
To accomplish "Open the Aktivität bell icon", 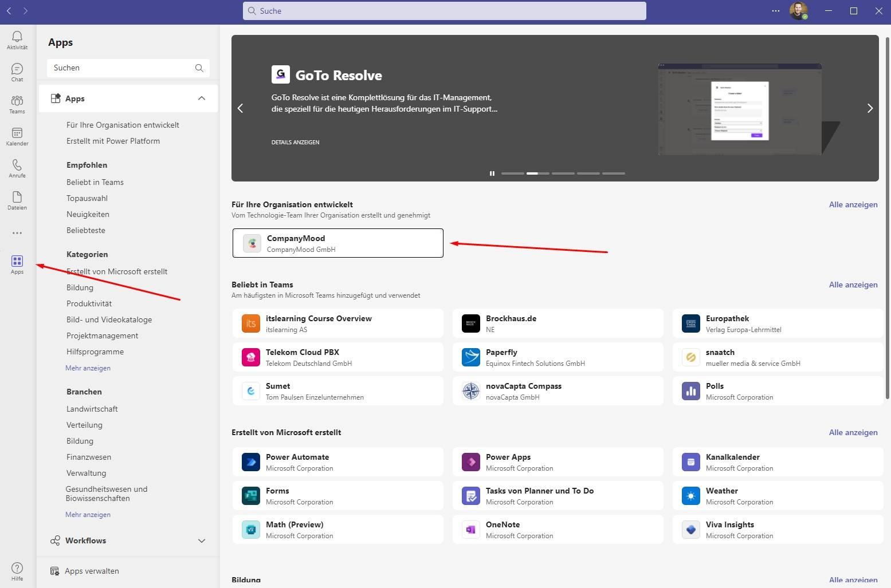I will (x=17, y=37).
